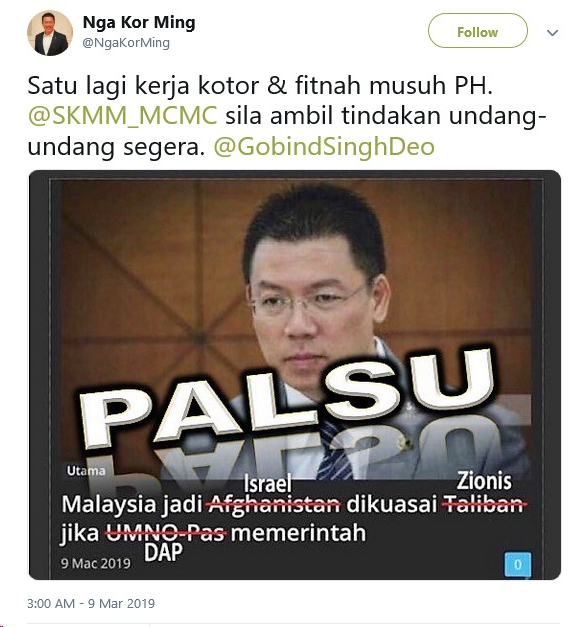
Task: Click the crossed-out Afghanistan word
Action: point(274,505)
